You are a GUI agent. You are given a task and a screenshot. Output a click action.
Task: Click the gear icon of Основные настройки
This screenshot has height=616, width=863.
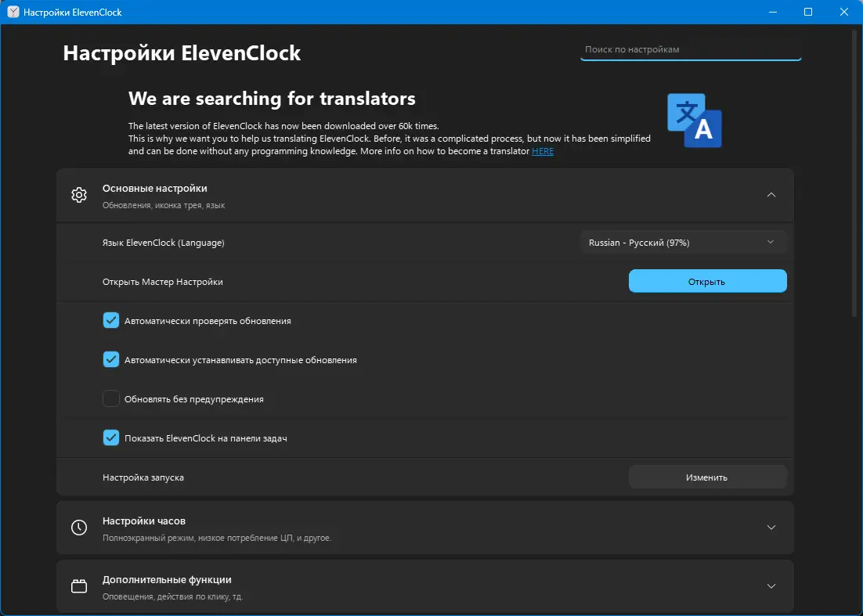(x=79, y=195)
